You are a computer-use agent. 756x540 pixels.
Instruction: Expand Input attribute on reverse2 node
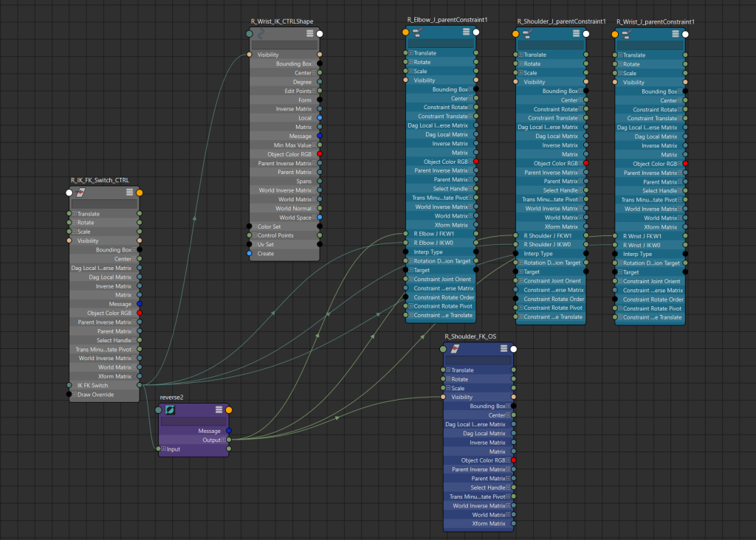164,449
